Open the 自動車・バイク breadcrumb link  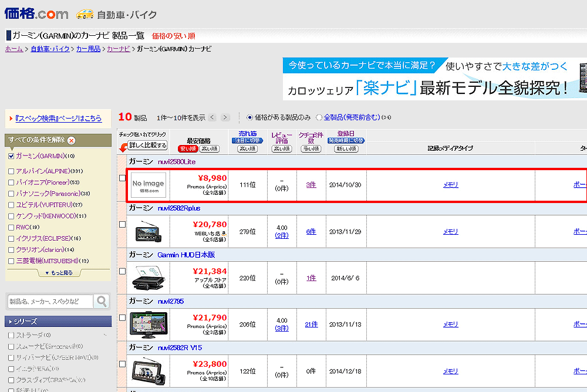tap(50, 49)
